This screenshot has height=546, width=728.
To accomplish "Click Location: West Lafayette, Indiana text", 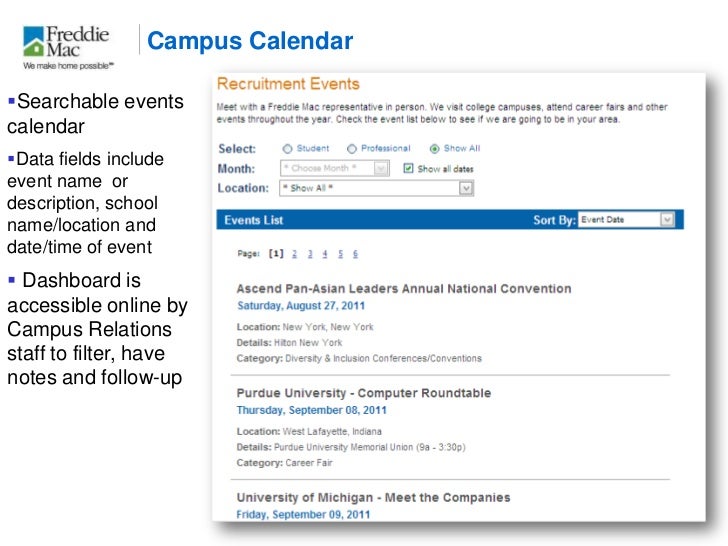I will (x=309, y=431).
